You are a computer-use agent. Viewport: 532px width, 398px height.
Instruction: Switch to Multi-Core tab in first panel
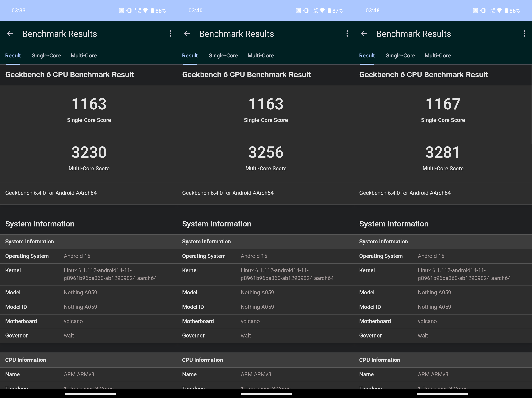pos(84,55)
